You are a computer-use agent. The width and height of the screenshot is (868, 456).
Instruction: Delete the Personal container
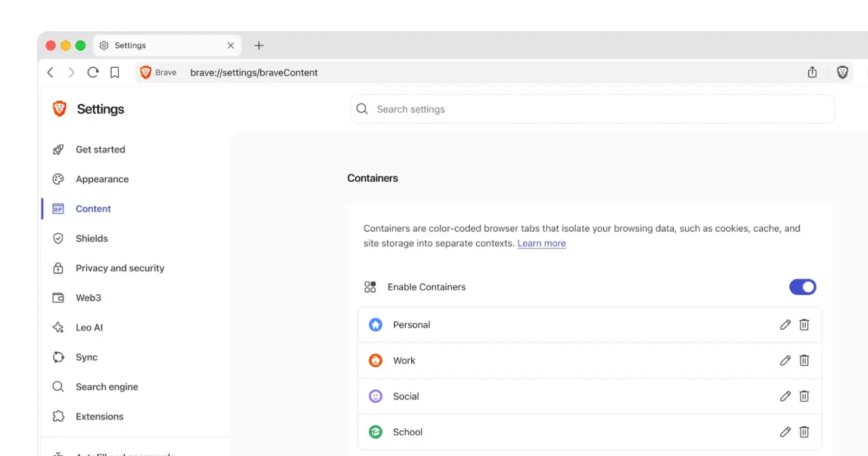[804, 325]
